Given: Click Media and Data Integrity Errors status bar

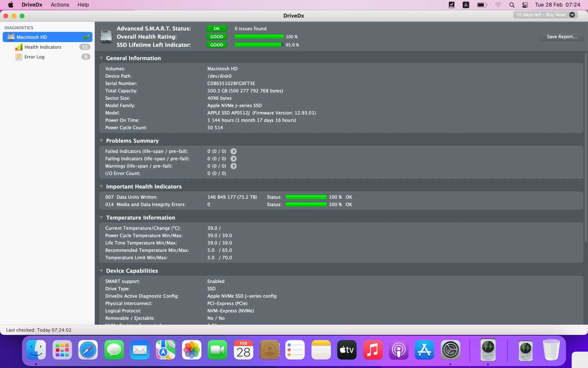Looking at the screenshot, I should pyautogui.click(x=306, y=204).
